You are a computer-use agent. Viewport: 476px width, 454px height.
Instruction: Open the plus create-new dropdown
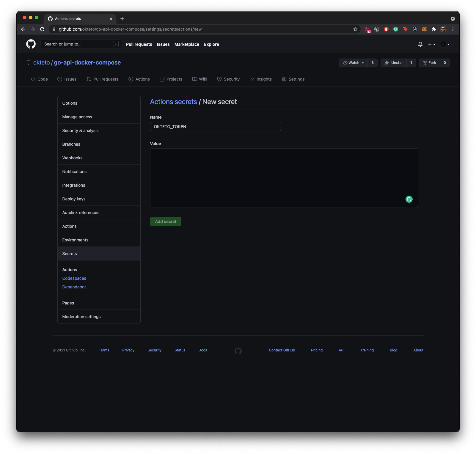tap(432, 44)
